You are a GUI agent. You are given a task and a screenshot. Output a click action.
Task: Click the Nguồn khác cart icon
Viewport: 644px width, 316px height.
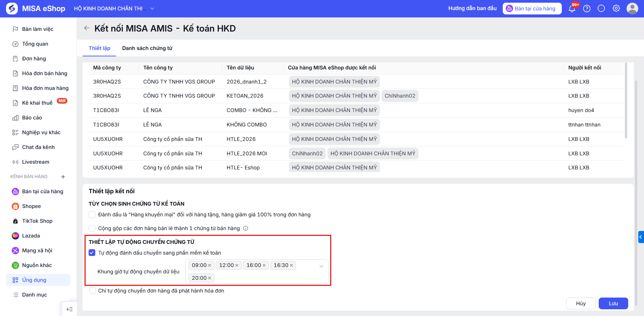pos(15,265)
